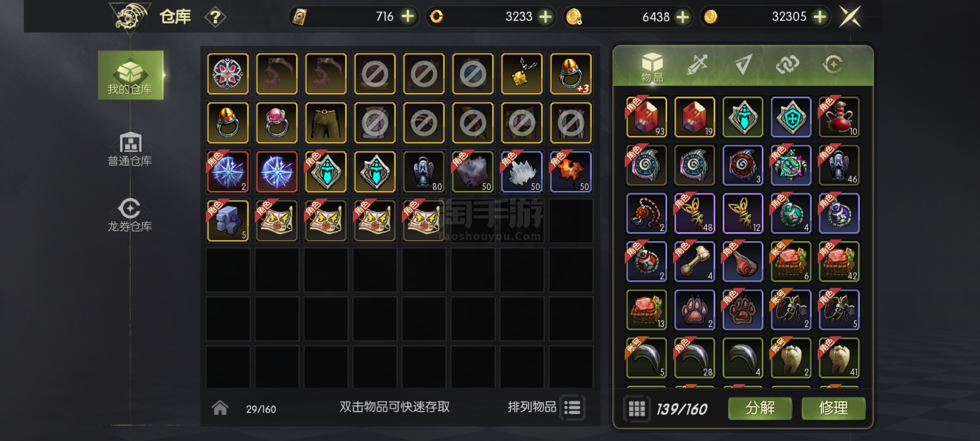Add more to the 32305 gold balance

(820, 17)
